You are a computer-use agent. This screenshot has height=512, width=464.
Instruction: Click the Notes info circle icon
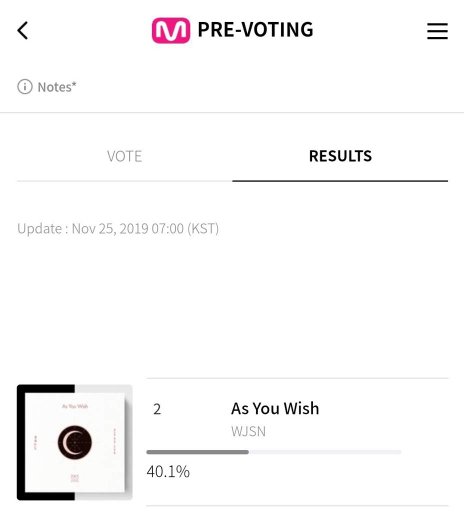pos(25,87)
